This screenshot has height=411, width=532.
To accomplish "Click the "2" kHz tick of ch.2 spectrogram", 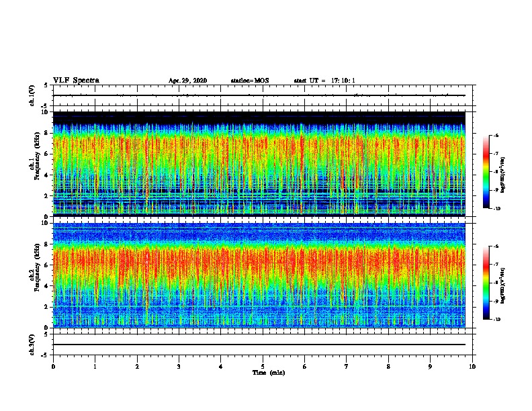I will click(47, 307).
